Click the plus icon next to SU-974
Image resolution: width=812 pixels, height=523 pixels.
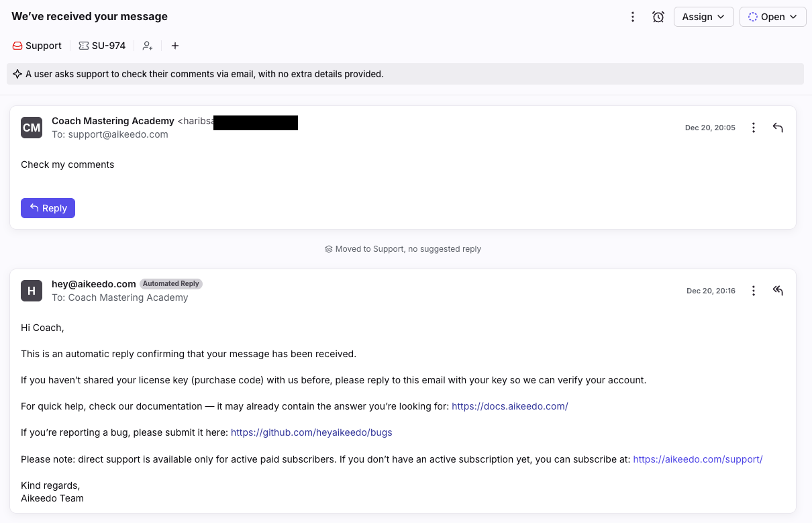pyautogui.click(x=175, y=46)
